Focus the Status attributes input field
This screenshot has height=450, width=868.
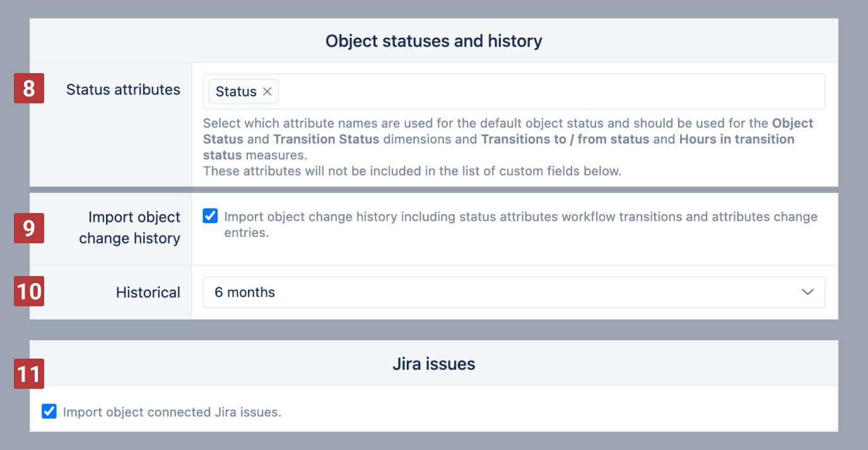point(549,92)
